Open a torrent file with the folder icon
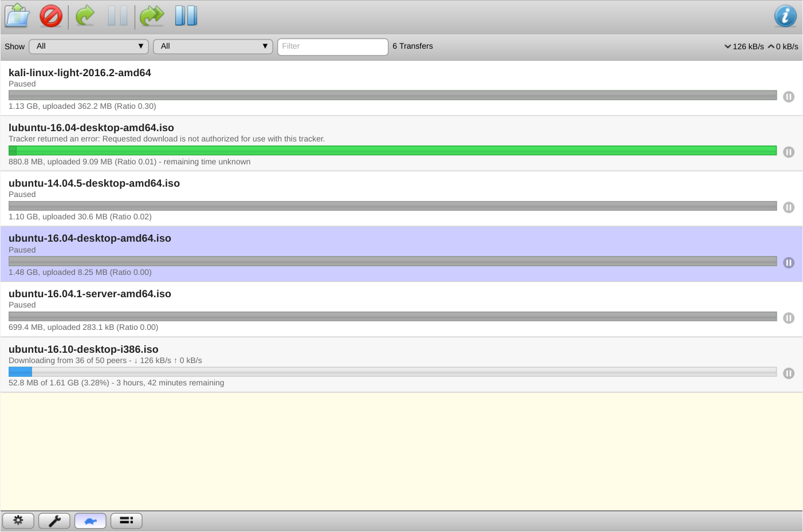The height and width of the screenshot is (532, 803). point(17,16)
